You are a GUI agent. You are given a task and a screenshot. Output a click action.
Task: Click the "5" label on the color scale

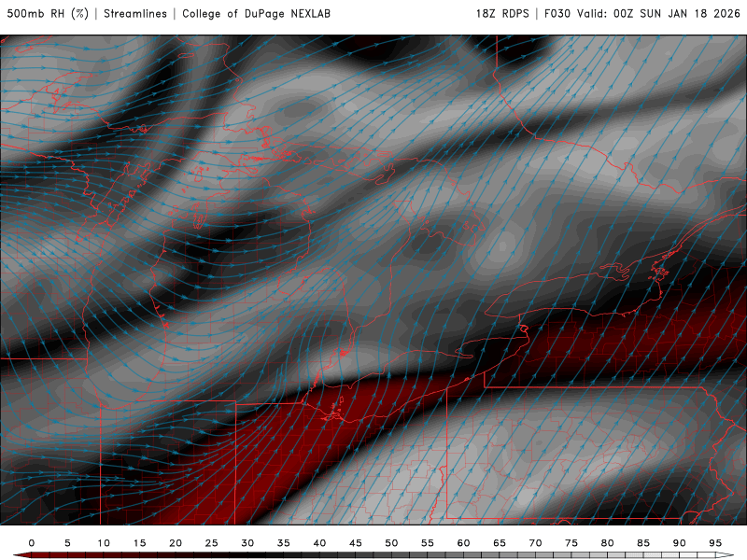pyautogui.click(x=67, y=543)
